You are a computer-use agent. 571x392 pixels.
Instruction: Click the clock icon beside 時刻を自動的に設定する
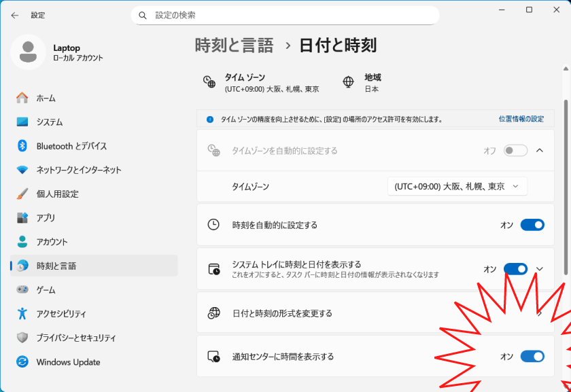(213, 225)
